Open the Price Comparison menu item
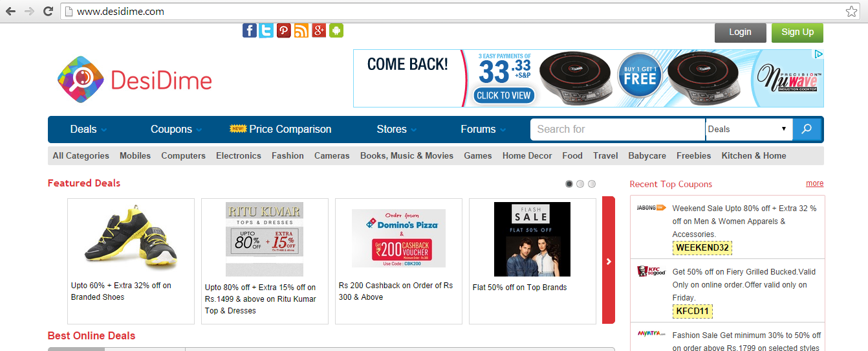 coord(281,129)
